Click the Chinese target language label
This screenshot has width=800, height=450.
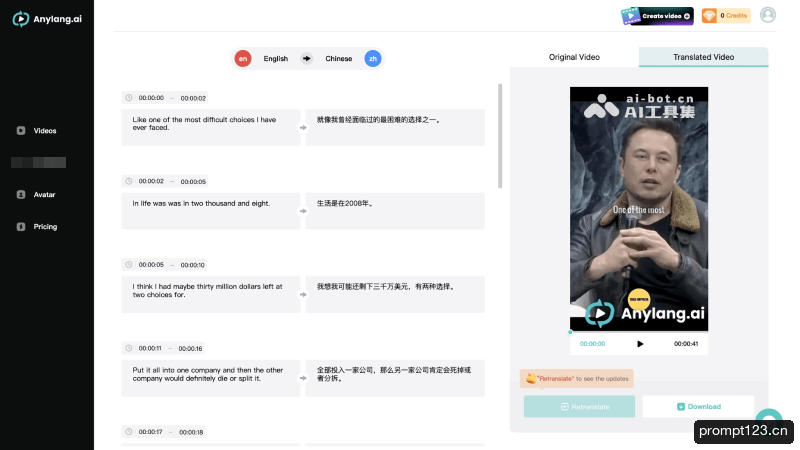(x=339, y=59)
